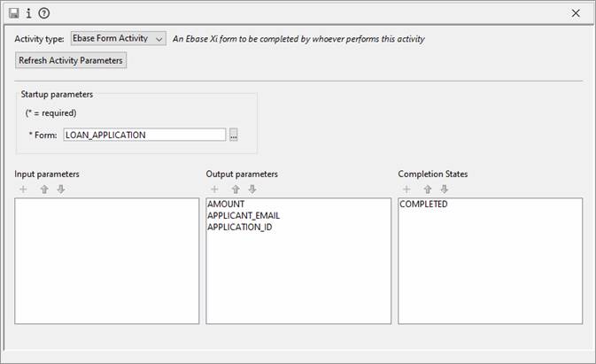596x364 pixels.
Task: Move input parameter up with arrow icon
Action: [43, 190]
